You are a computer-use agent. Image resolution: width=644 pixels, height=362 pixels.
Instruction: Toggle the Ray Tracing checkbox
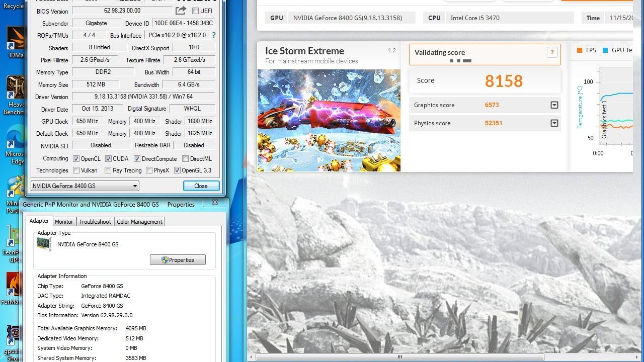pos(108,170)
